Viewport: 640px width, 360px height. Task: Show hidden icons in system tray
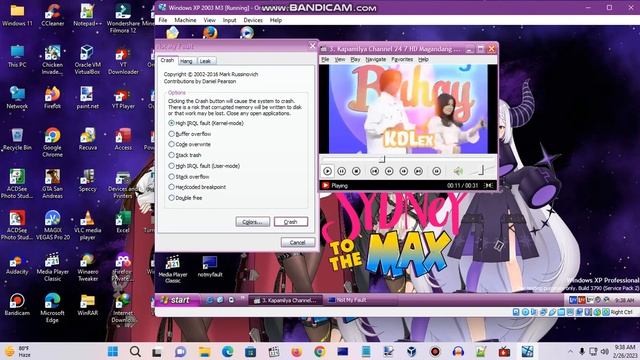[570, 351]
